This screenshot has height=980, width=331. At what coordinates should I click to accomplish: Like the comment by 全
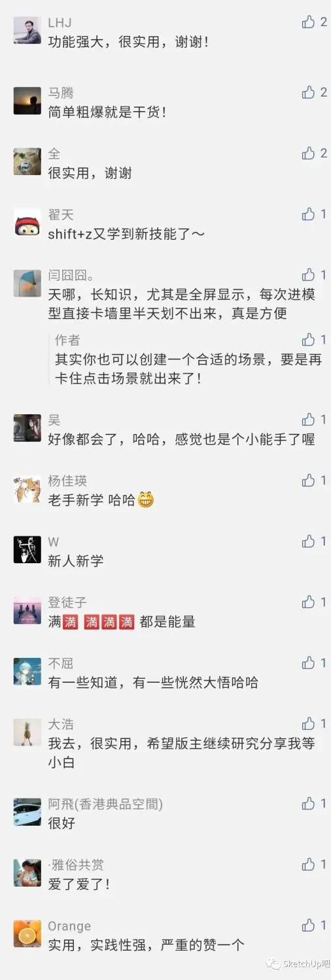coord(308,153)
